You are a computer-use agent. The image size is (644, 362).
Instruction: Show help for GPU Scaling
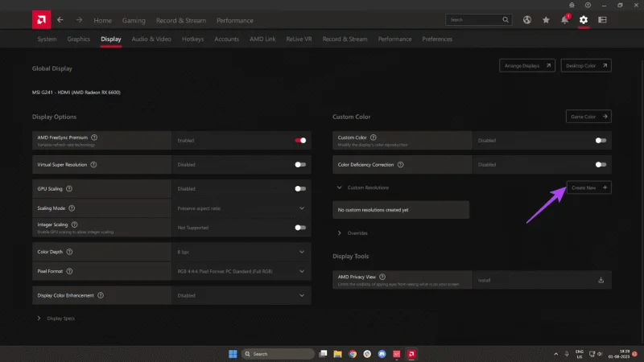[69, 189]
